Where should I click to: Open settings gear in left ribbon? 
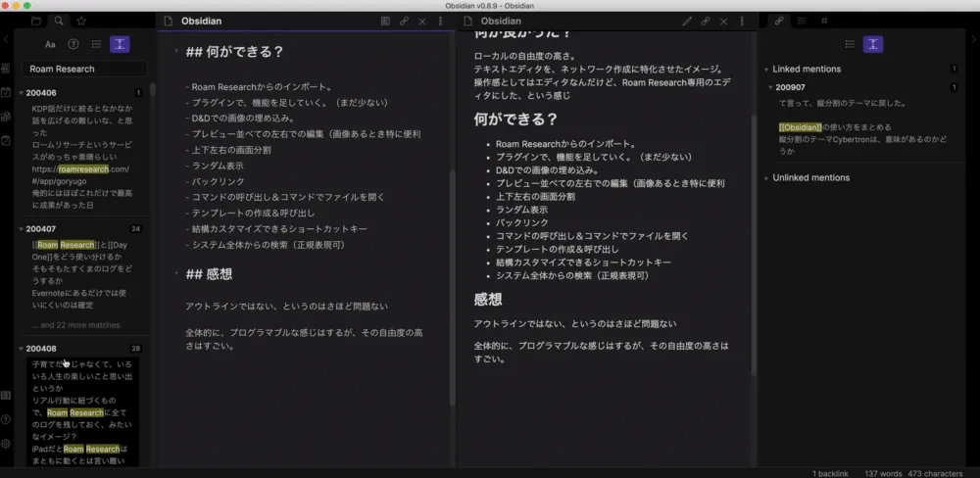6,444
